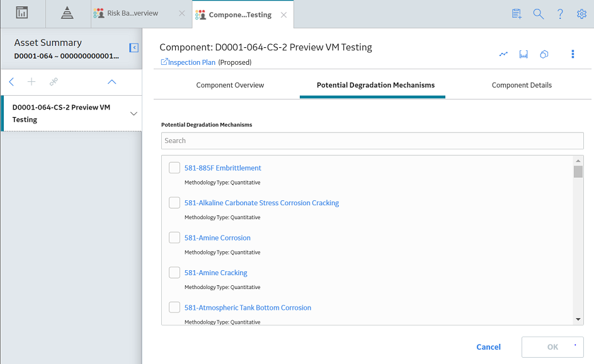Select the 581-Atmospheric Tank Bottom Corrosion checkbox

(174, 307)
